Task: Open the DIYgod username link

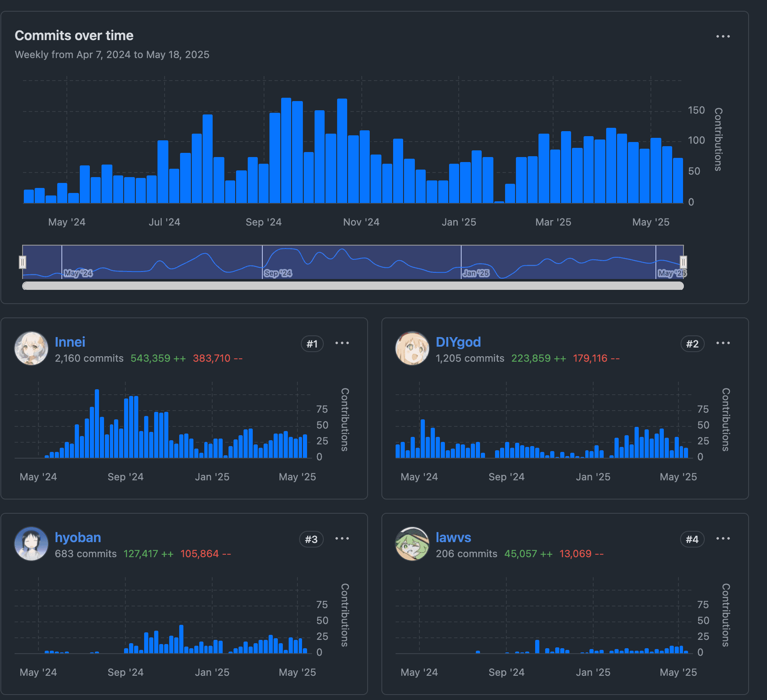Action: click(458, 342)
